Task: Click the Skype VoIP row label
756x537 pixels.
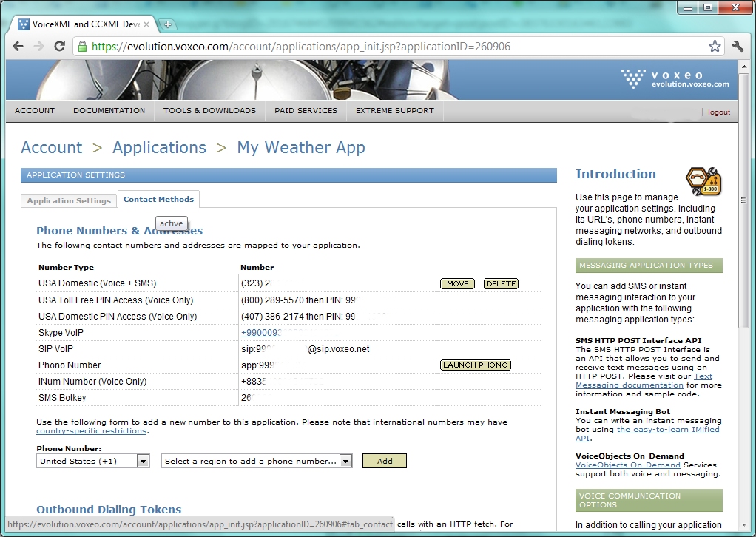Action: (61, 333)
